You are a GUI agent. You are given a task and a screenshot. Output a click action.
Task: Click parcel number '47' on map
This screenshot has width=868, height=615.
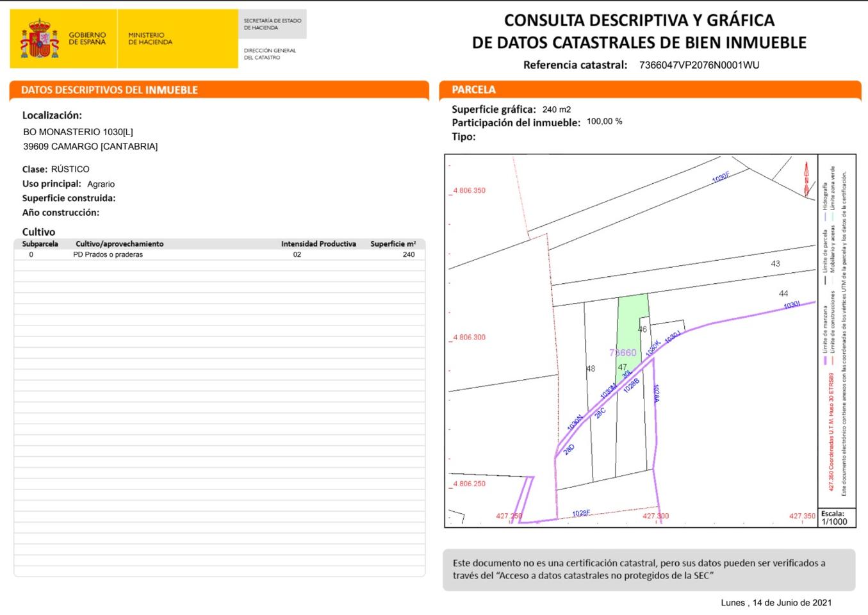pos(623,367)
